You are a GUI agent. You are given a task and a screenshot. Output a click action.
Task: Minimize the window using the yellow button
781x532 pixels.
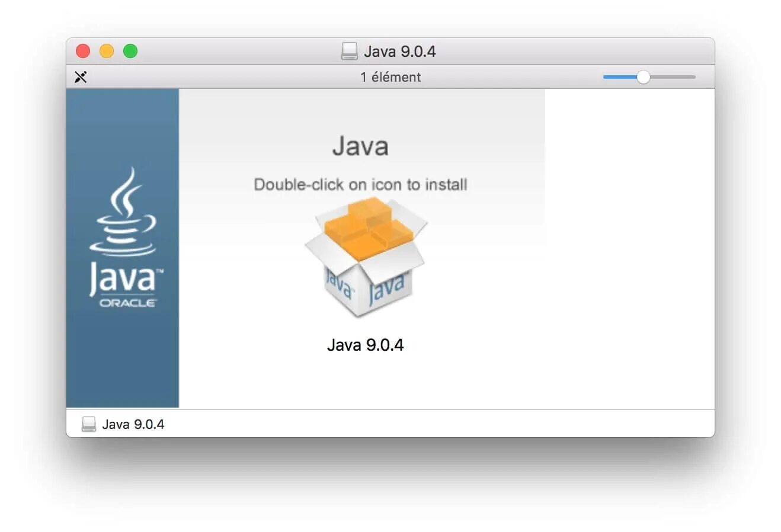pyautogui.click(x=107, y=51)
